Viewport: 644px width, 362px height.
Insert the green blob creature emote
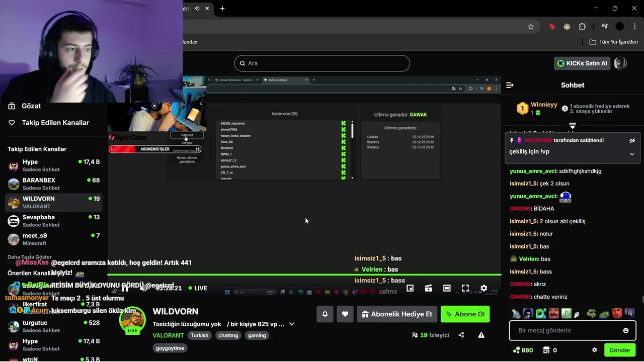coord(541,314)
